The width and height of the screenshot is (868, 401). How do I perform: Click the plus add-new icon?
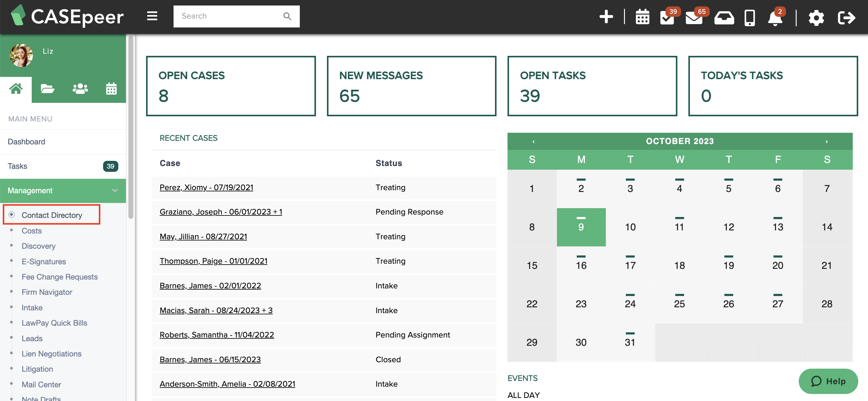(x=606, y=16)
